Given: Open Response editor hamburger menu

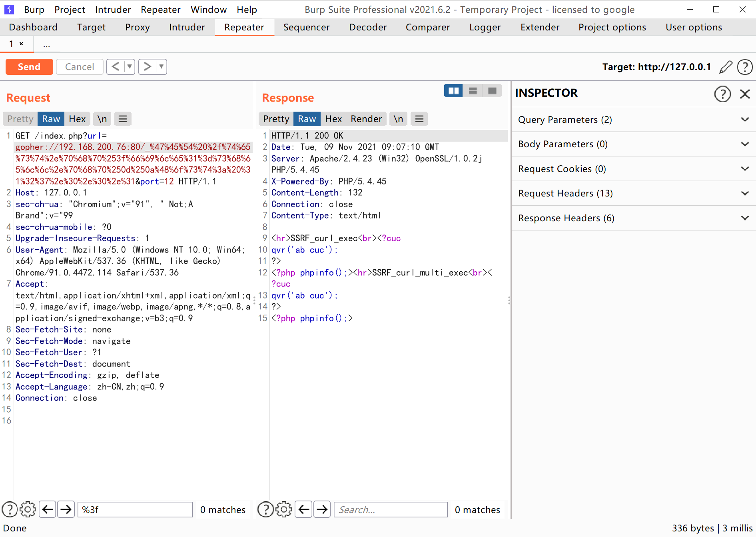Looking at the screenshot, I should [x=419, y=119].
